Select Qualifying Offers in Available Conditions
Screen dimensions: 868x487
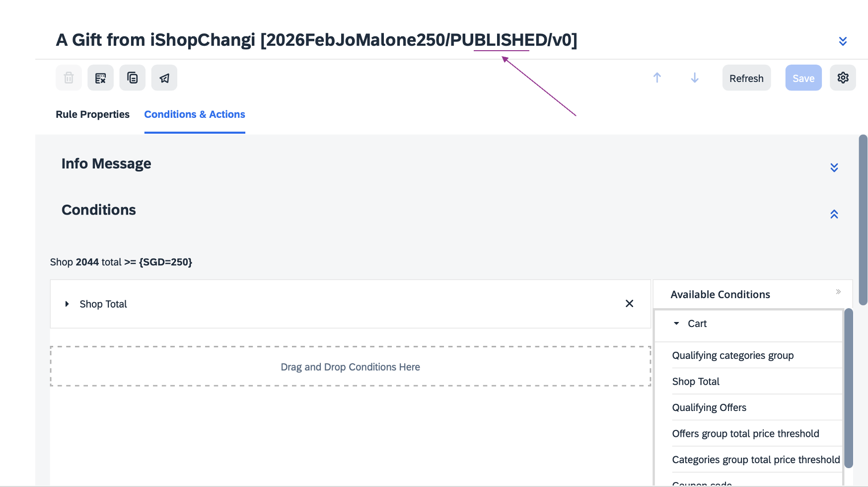coord(709,407)
